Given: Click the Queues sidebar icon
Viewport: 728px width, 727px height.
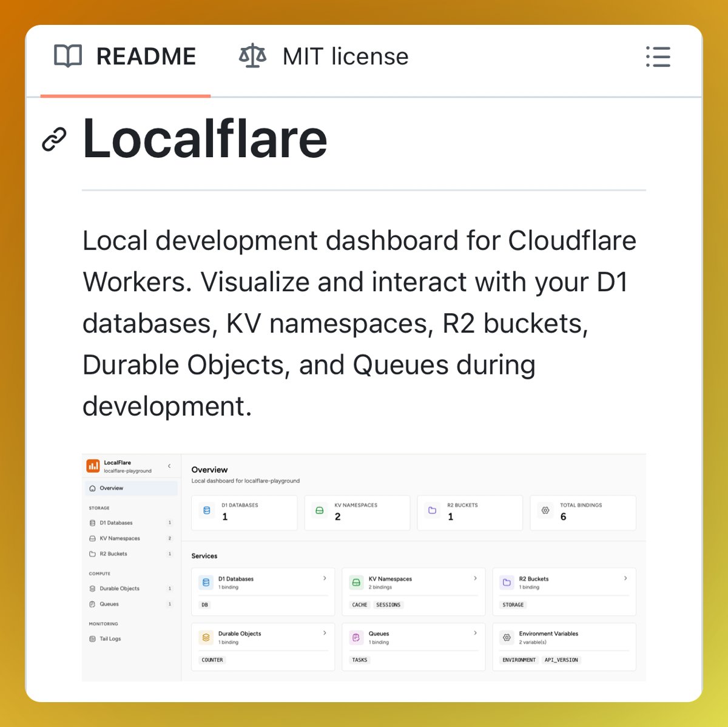Looking at the screenshot, I should tap(92, 604).
